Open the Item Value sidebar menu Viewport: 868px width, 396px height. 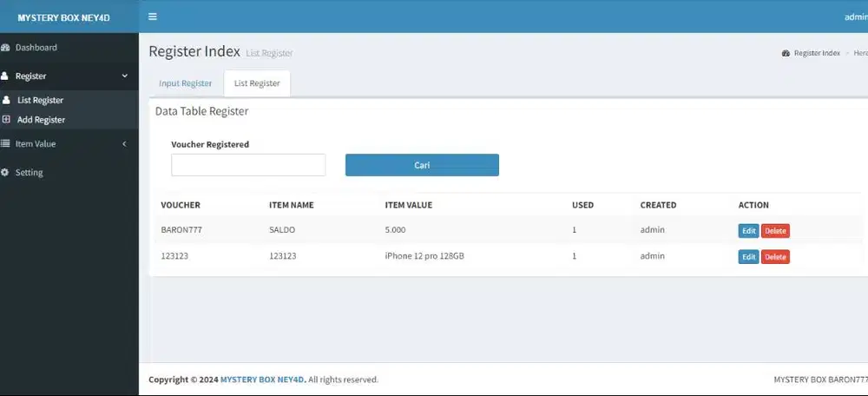(x=36, y=143)
